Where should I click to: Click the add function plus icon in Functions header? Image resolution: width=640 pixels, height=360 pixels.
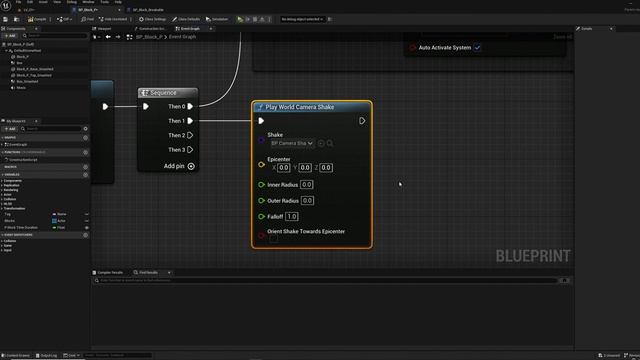(85, 152)
